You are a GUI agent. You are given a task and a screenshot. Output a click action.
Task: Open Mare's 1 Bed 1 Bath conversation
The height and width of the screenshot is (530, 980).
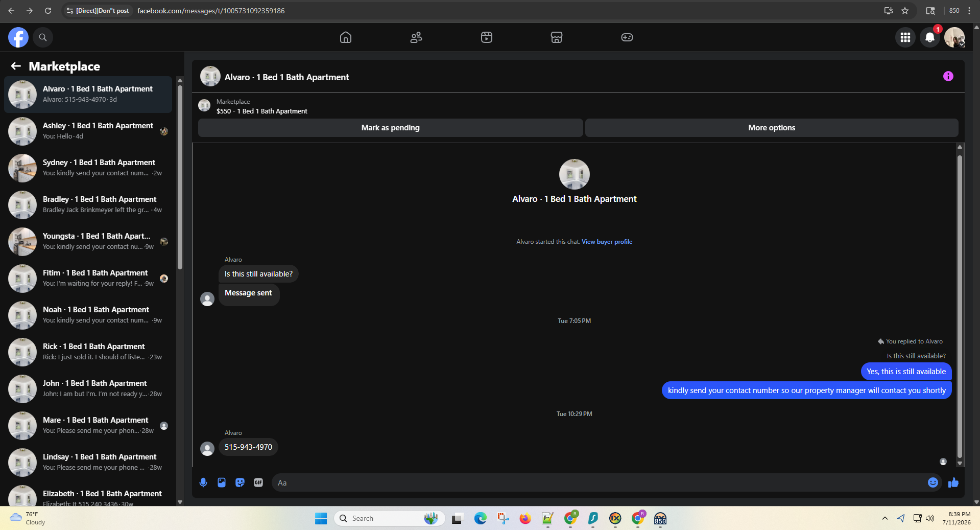click(88, 426)
